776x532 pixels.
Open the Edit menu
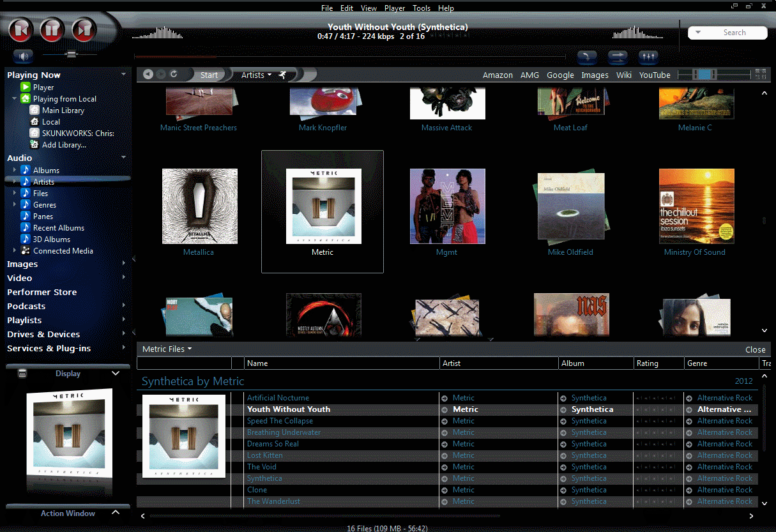pyautogui.click(x=347, y=8)
